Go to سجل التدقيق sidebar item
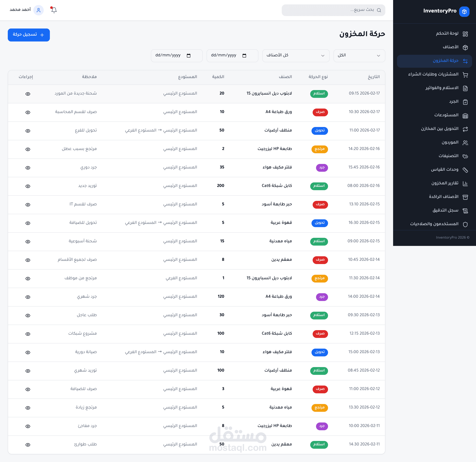Screen dimensions: 476x462 (445, 210)
